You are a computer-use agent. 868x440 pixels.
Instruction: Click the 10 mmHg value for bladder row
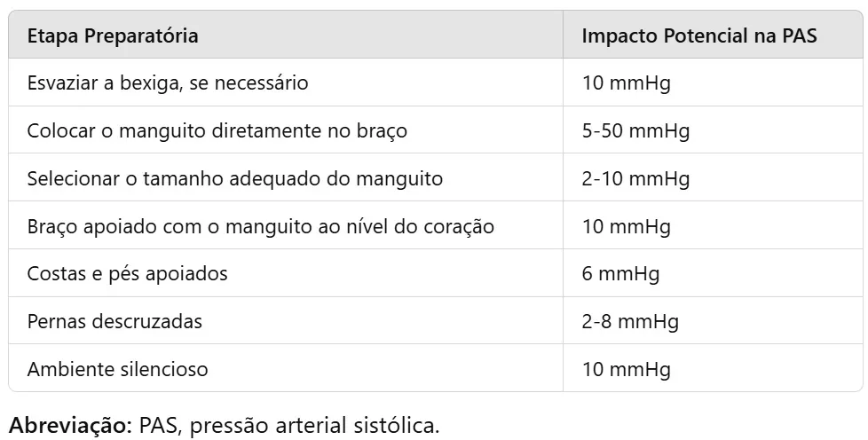(x=626, y=83)
